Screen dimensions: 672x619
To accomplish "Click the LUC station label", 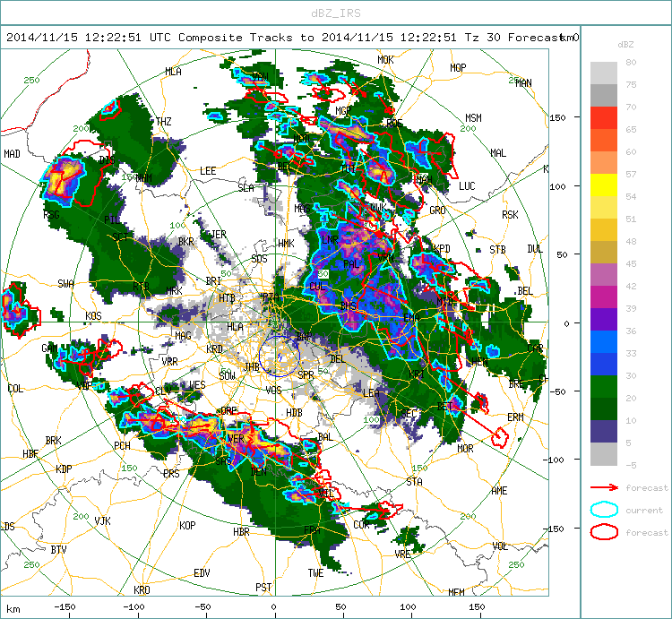I will [x=467, y=186].
